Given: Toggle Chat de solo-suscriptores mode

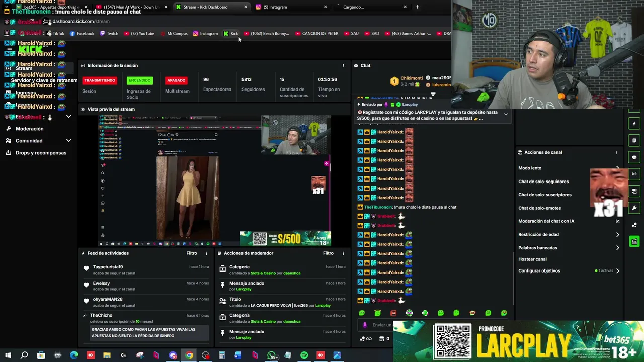Looking at the screenshot, I should [545, 195].
